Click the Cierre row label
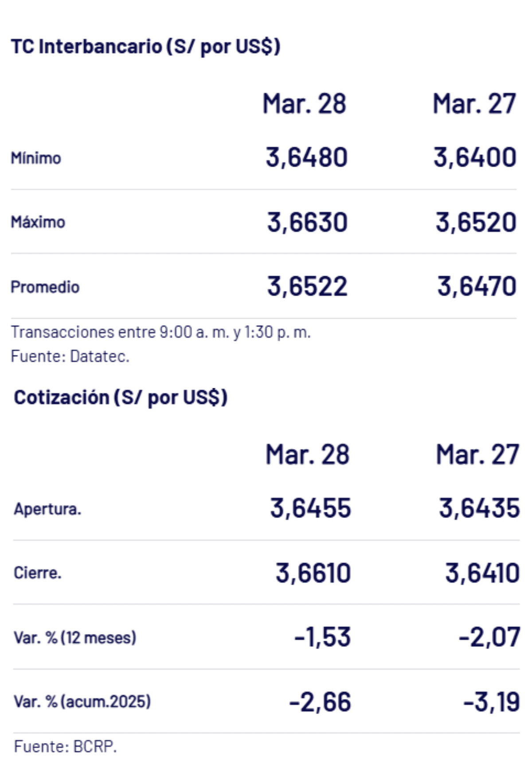Screen dimensions: 532x776 tap(37, 573)
